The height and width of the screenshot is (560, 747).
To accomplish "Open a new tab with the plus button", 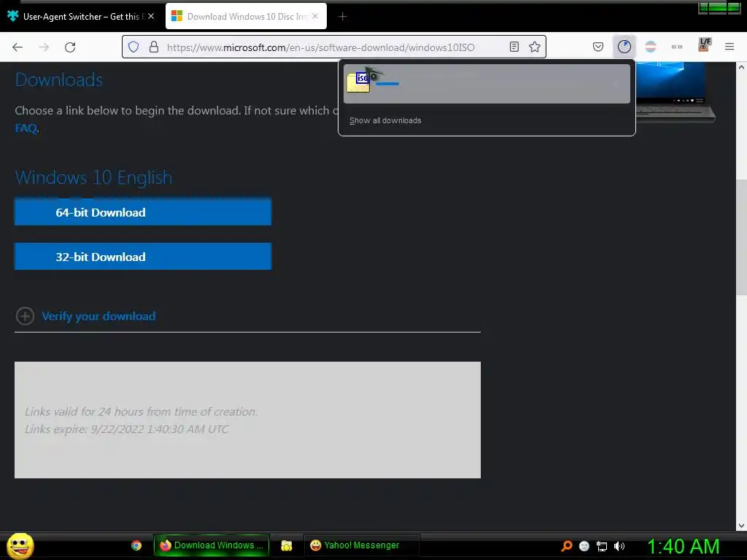I will click(x=343, y=17).
